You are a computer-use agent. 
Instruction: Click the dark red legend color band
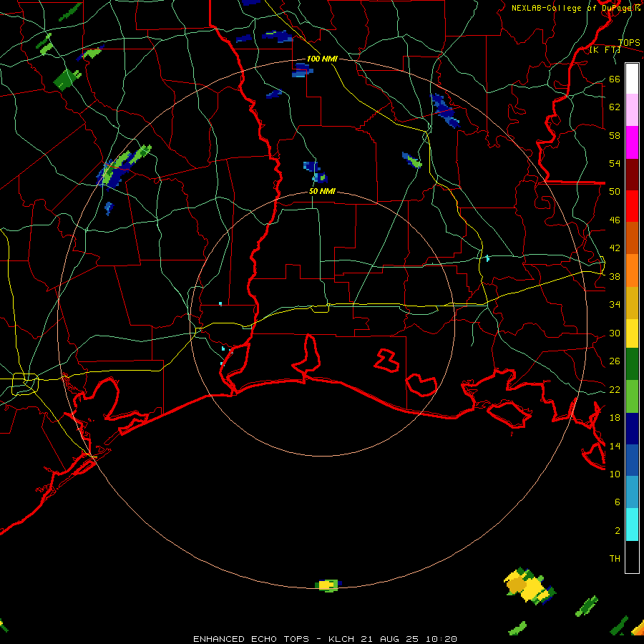click(x=632, y=174)
